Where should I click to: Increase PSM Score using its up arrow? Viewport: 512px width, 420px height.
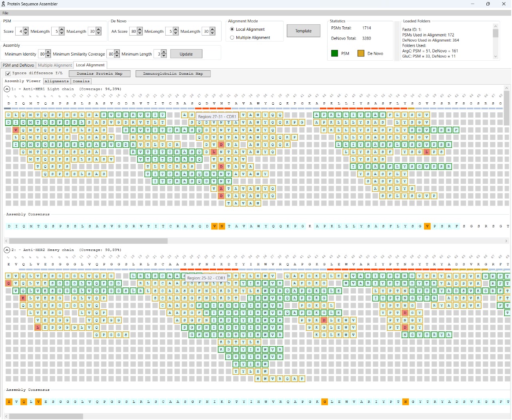[x=25, y=29]
